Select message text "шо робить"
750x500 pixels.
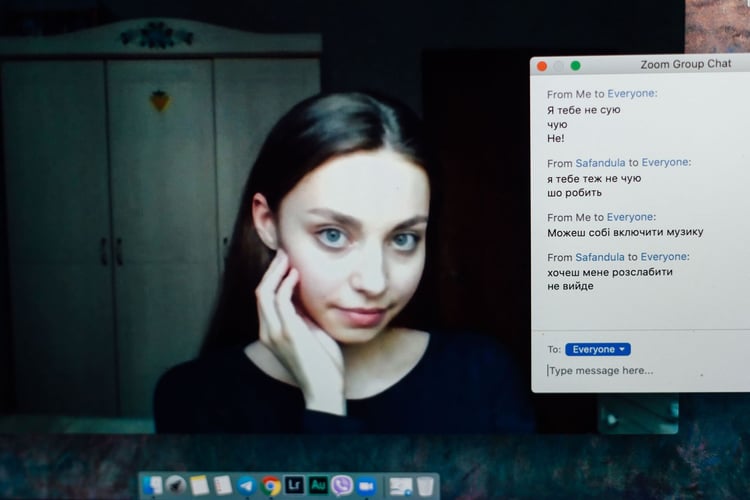coord(574,193)
